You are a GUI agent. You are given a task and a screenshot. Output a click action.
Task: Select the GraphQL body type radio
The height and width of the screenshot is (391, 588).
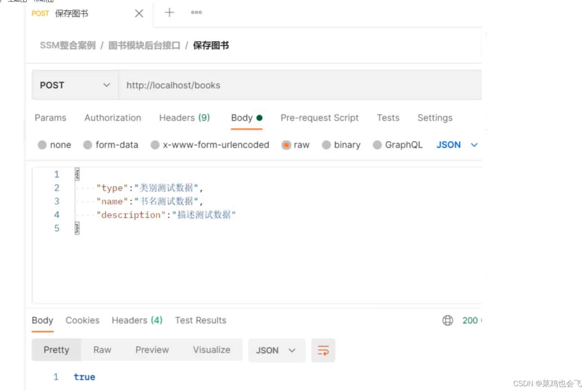point(377,145)
